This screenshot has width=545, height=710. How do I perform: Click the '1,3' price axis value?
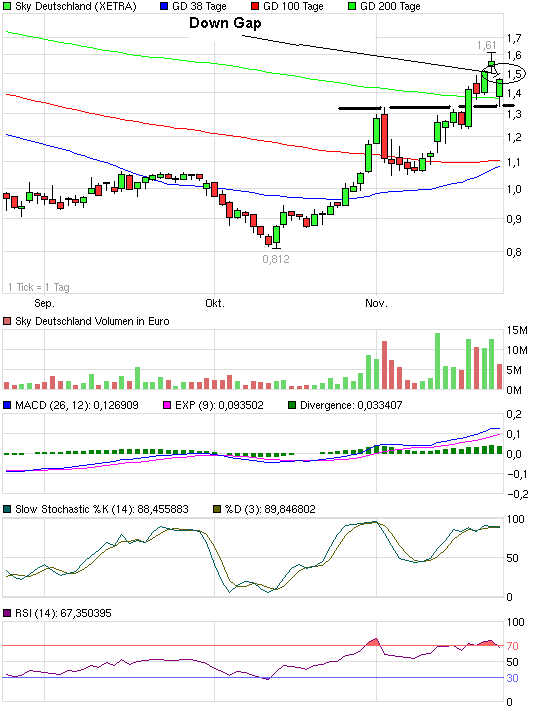pyautogui.click(x=514, y=114)
